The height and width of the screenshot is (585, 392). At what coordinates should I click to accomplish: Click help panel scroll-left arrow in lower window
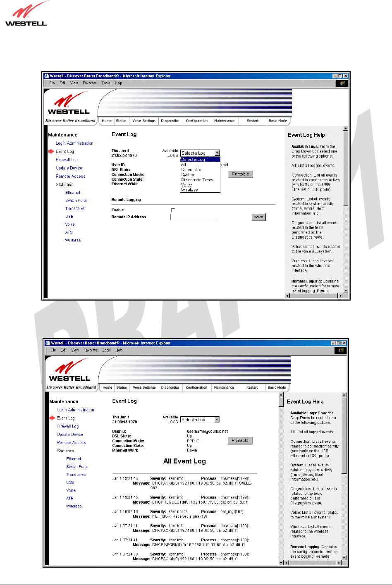click(286, 563)
